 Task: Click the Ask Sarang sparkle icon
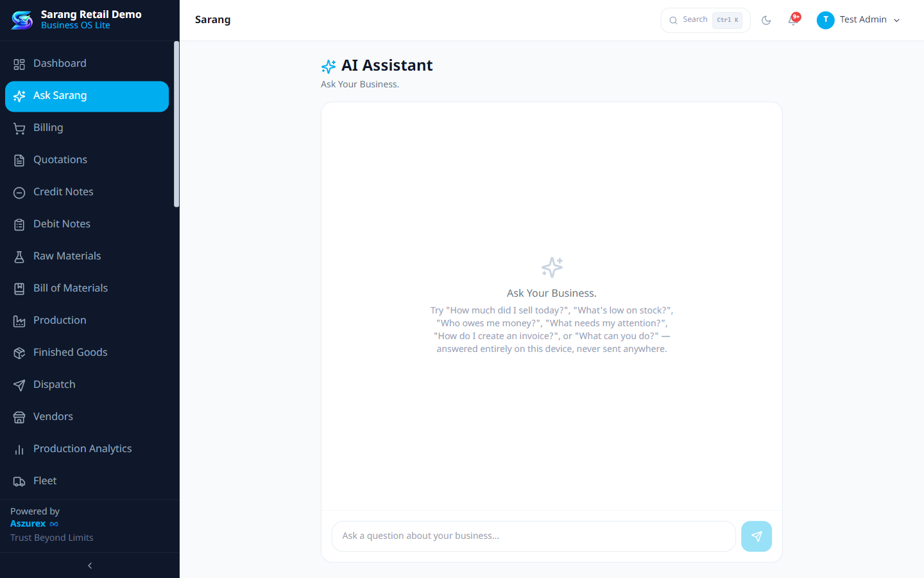(x=19, y=96)
